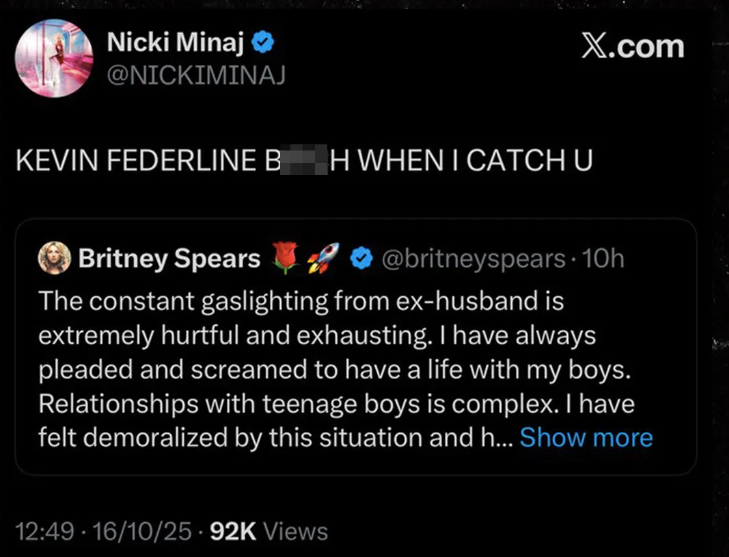The width and height of the screenshot is (729, 557).
Task: Click the 10h timestamp on quoted post
Action: pyautogui.click(x=603, y=258)
